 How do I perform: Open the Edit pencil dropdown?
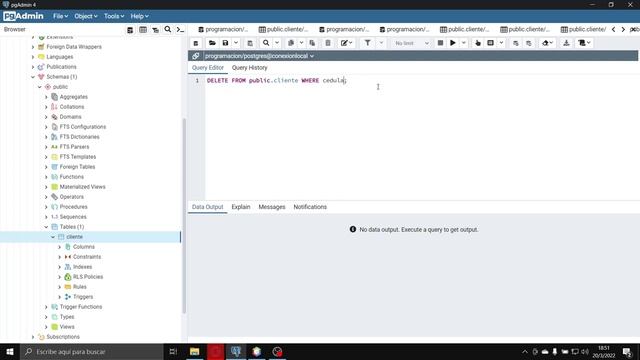point(347,43)
